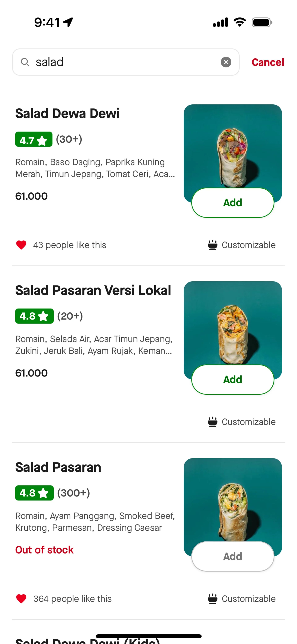The height and width of the screenshot is (644, 297).
Task: Tap the Wi-Fi status icon
Action: click(x=240, y=22)
